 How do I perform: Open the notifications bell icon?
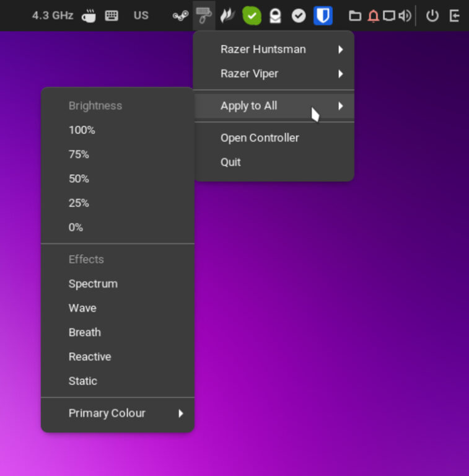pos(373,15)
